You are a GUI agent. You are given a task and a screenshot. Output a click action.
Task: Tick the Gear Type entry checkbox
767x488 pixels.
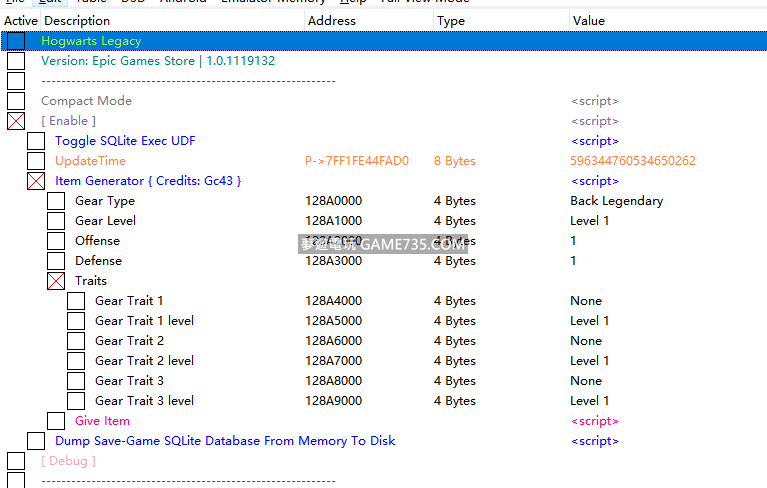click(x=56, y=201)
